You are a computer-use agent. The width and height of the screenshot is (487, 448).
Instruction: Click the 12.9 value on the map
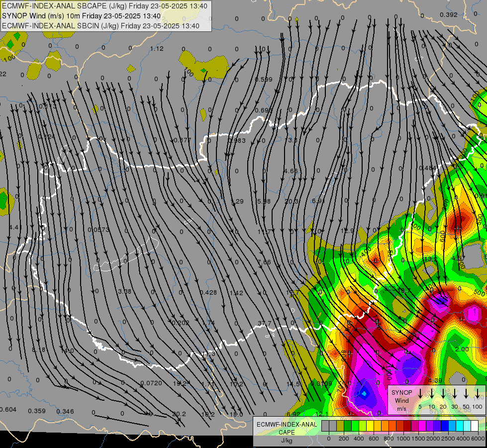pyautogui.click(x=347, y=230)
